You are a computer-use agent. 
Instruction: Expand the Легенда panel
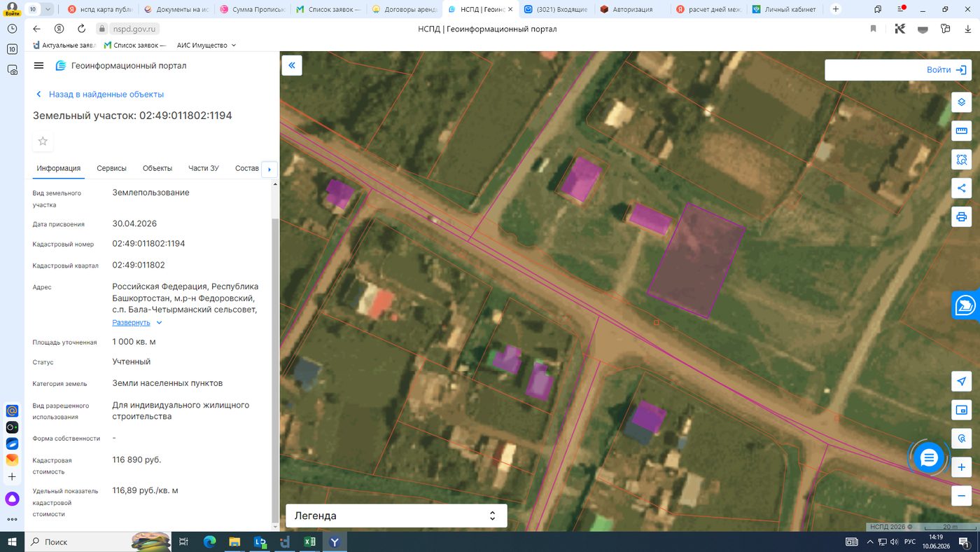396,516
